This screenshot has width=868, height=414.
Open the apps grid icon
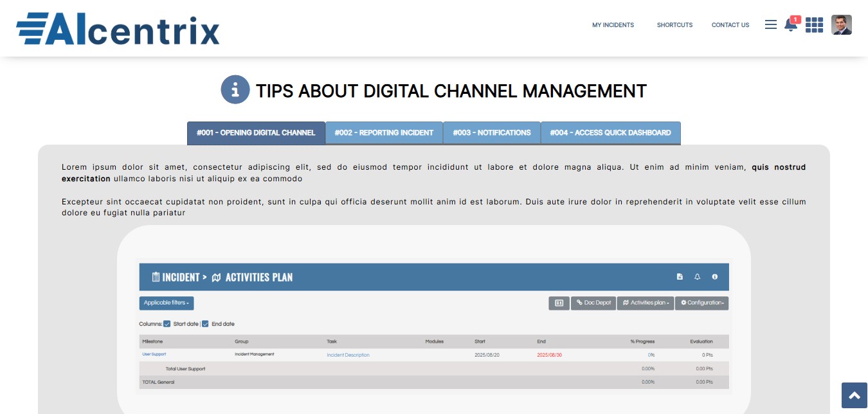click(x=814, y=25)
